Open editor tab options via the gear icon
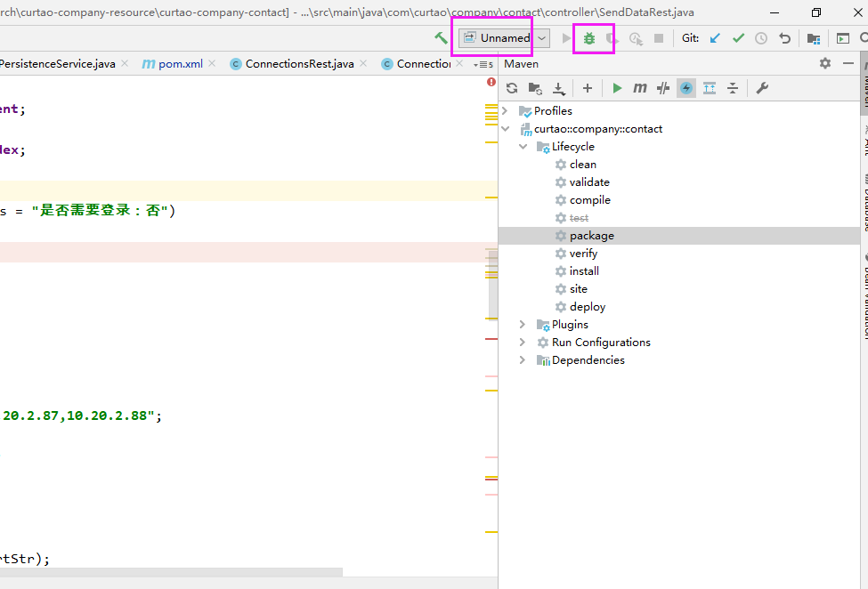Viewport: 868px width, 589px height. coord(824,64)
